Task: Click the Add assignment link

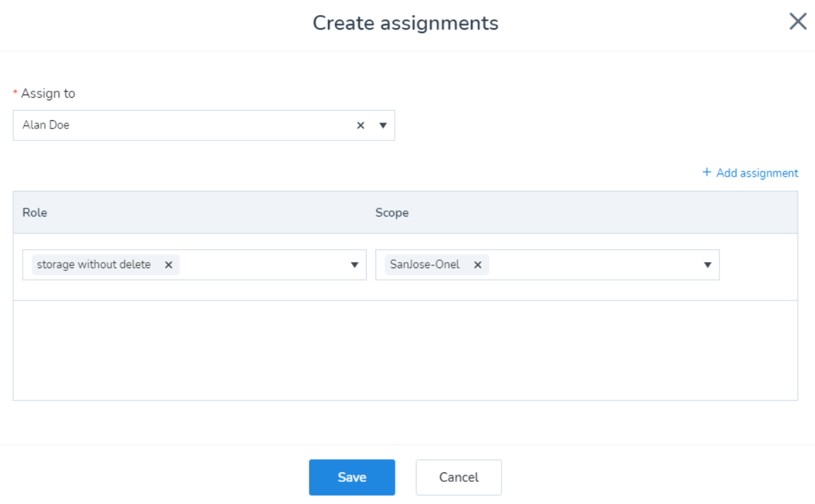Action: point(757,173)
